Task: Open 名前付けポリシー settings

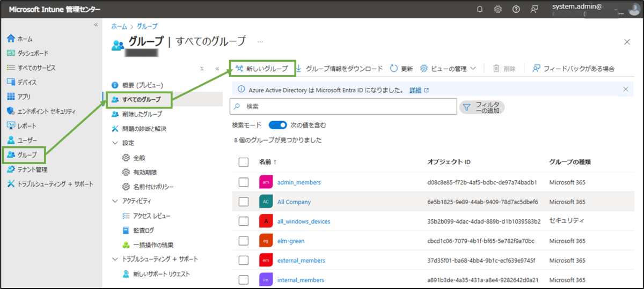Action: pyautogui.click(x=147, y=187)
